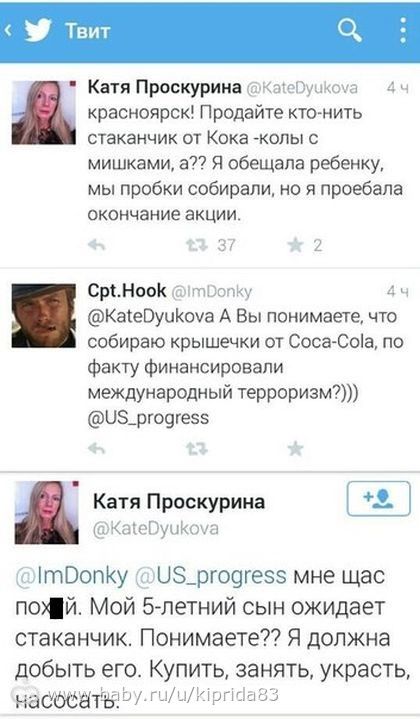Open avatar in the bottom detailed tweet

point(46,512)
